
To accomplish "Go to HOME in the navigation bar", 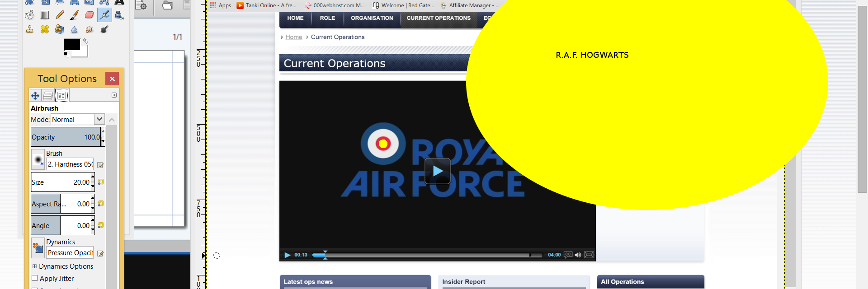I will point(295,18).
